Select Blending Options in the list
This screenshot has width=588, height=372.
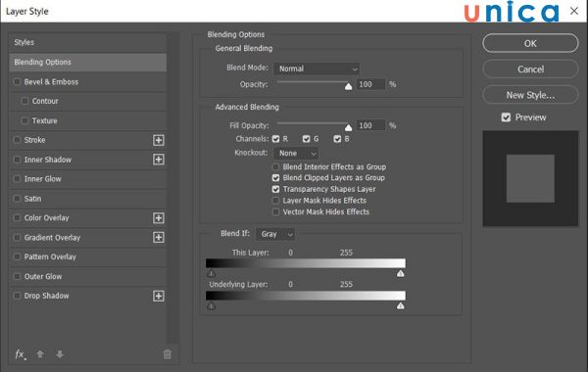pyautogui.click(x=88, y=63)
